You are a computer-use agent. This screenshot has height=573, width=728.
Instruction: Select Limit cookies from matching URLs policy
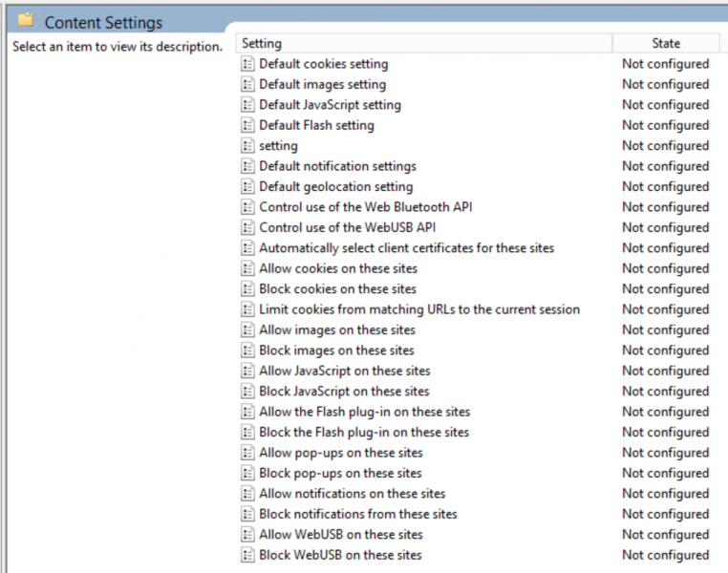tap(419, 309)
